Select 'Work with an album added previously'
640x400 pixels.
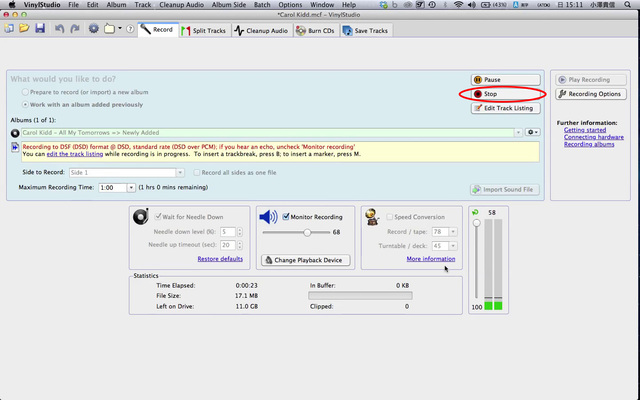click(x=26, y=103)
